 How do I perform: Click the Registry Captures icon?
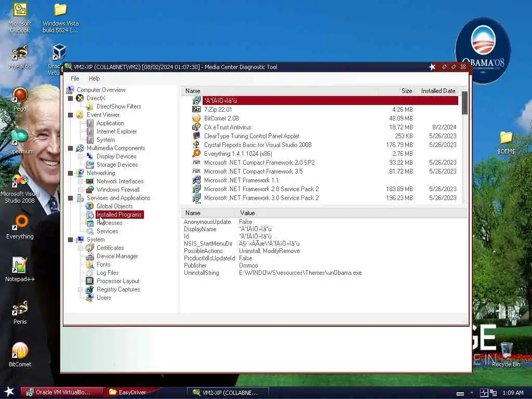[89, 289]
